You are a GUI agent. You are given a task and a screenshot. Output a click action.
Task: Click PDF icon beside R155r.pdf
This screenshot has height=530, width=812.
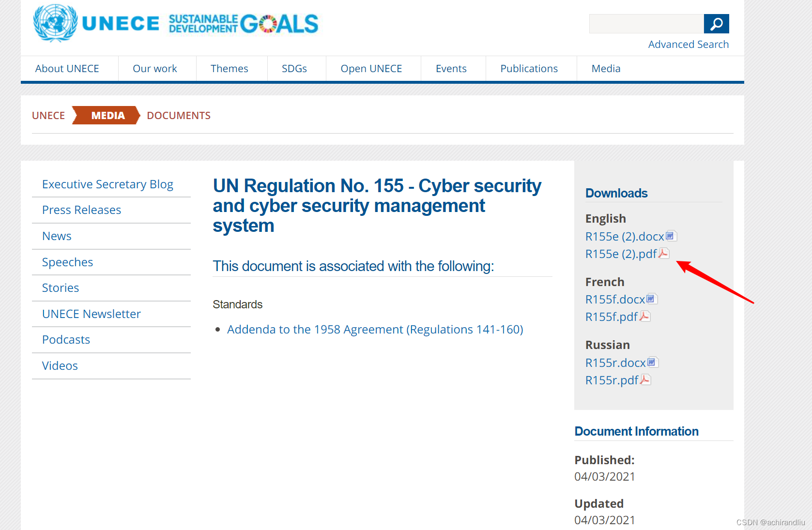[645, 379]
